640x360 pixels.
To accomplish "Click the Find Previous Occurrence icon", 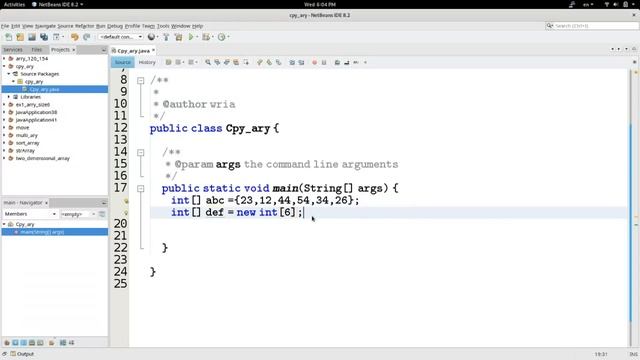I will point(217,62).
